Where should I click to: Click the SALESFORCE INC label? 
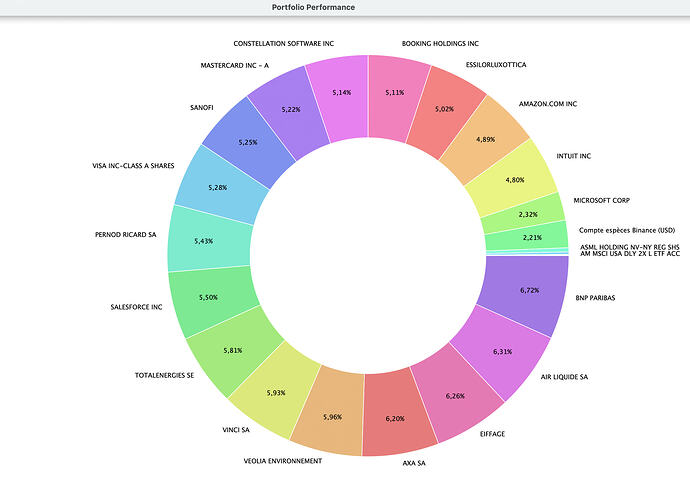136,307
